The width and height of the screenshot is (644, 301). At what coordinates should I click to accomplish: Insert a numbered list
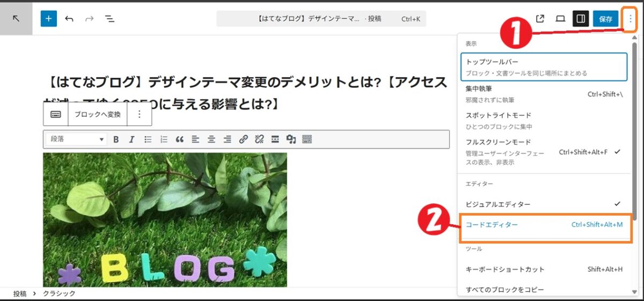point(164,140)
